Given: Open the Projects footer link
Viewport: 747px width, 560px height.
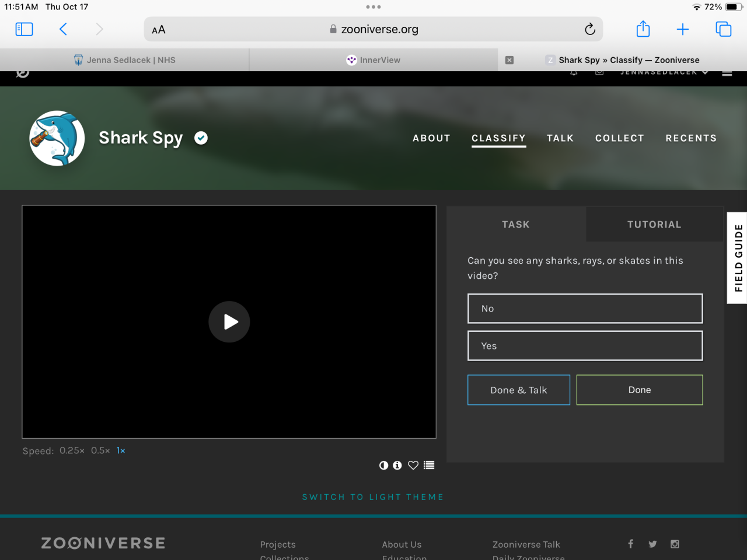Looking at the screenshot, I should (x=278, y=544).
